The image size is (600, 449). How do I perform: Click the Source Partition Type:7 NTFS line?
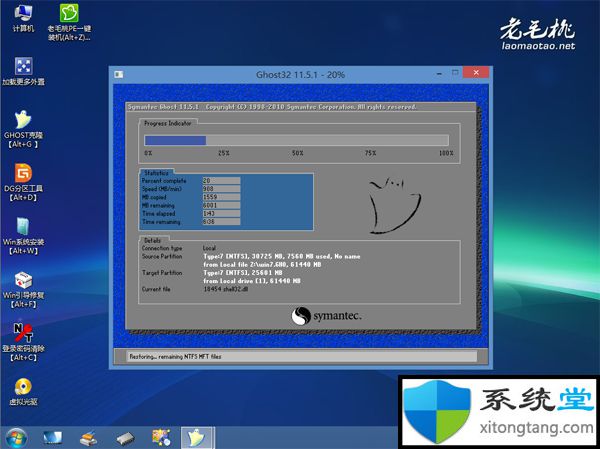(282, 256)
